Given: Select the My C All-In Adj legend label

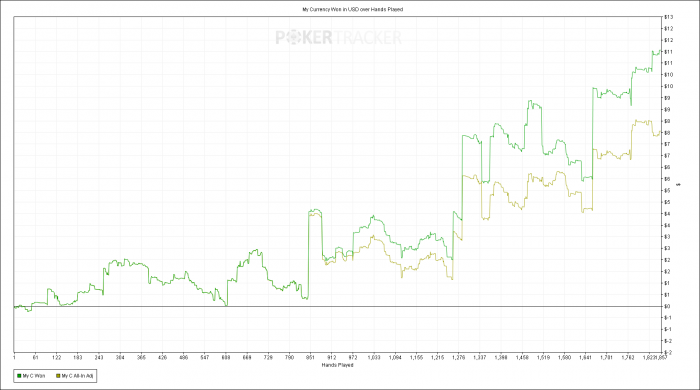Looking at the screenshot, I should 77,376.
